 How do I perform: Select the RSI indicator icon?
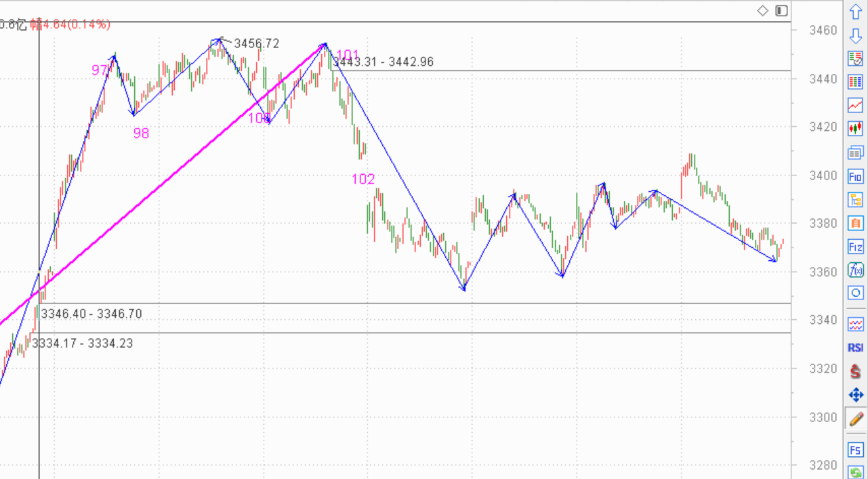pyautogui.click(x=855, y=348)
